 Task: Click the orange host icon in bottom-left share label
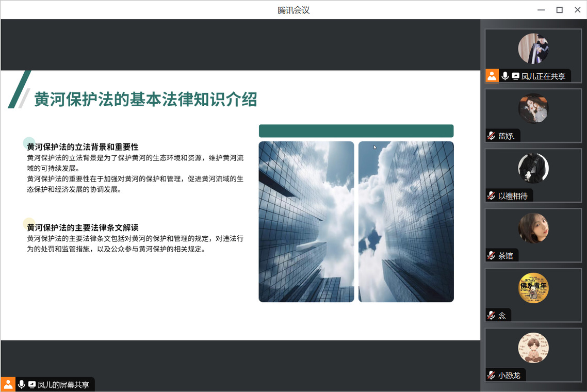8,384
